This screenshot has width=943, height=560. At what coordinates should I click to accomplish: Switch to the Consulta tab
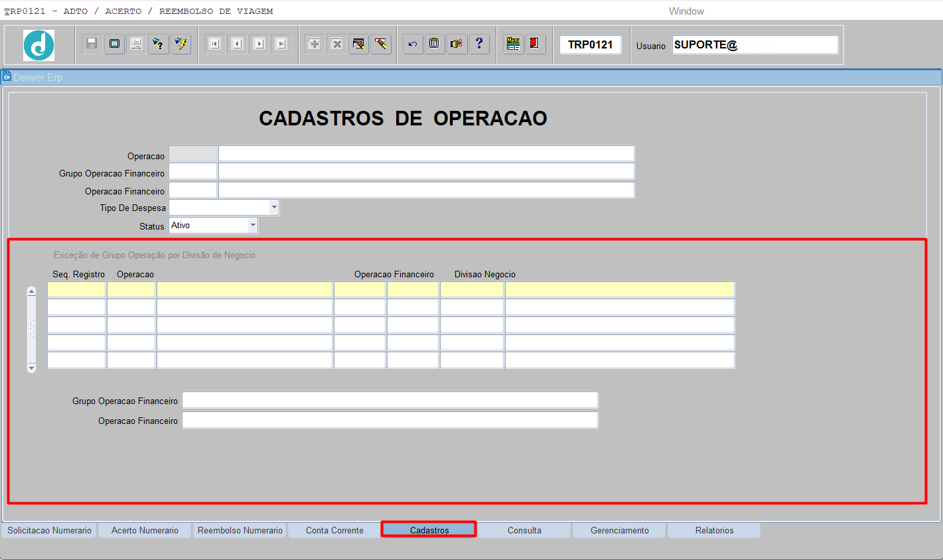click(524, 530)
